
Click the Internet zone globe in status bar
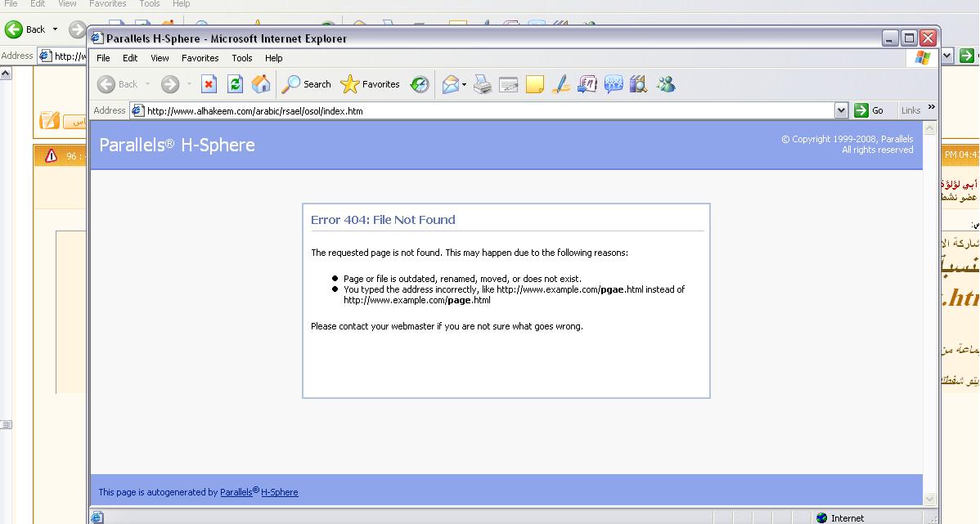coord(822,517)
